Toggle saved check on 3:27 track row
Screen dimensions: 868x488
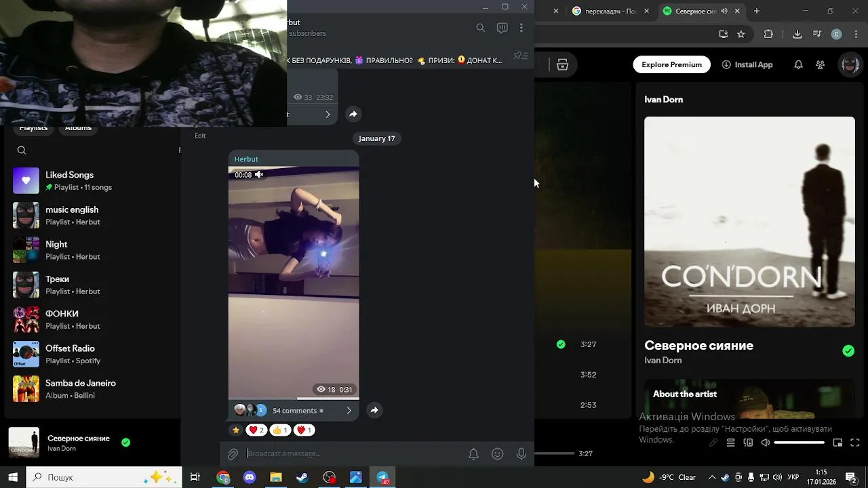(561, 344)
